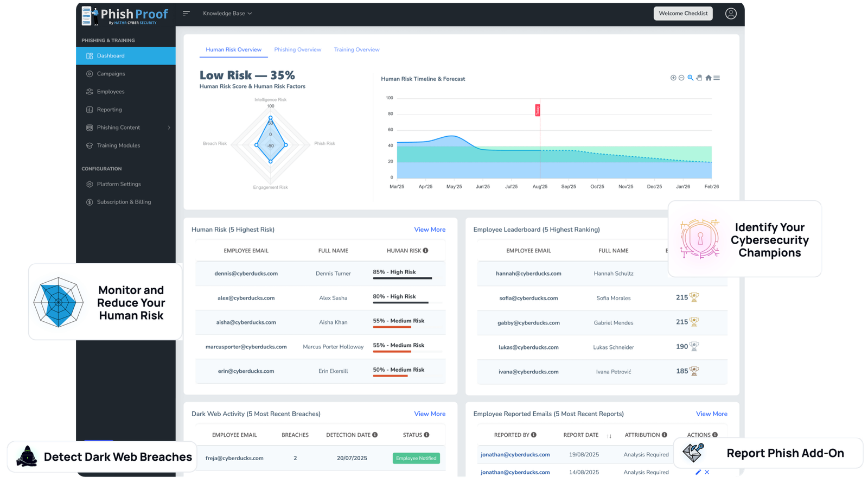Viewport: 868px width, 483px height.
Task: Switch to the Training Overview tab
Action: [x=356, y=50]
